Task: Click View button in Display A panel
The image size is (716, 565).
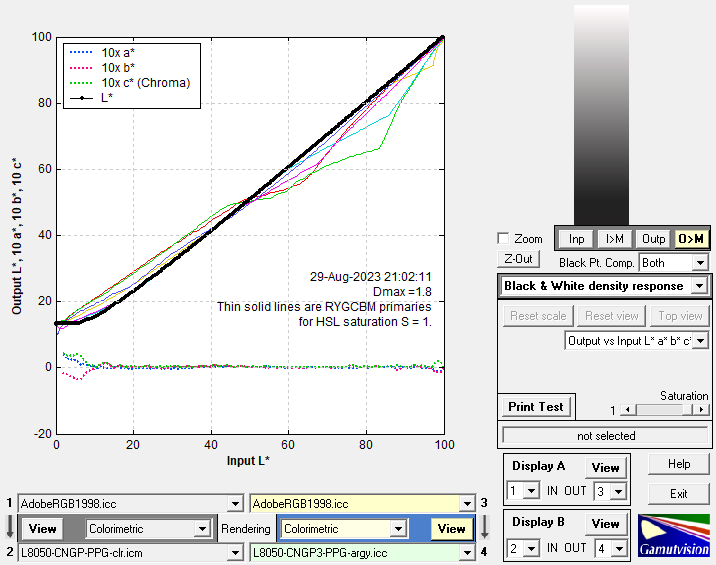Action: pos(605,468)
